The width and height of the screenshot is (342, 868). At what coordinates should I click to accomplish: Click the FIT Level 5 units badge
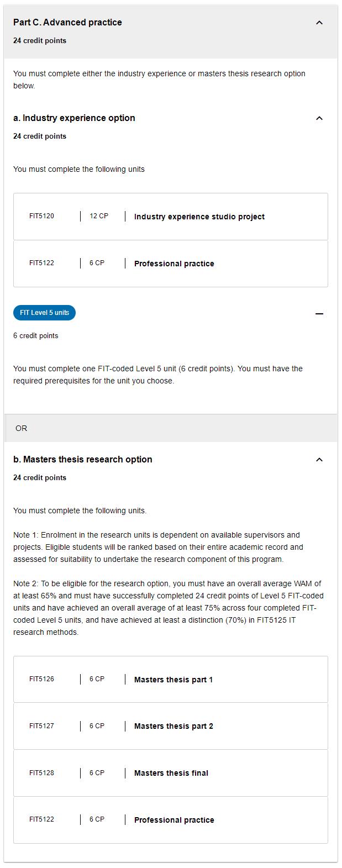click(x=44, y=313)
